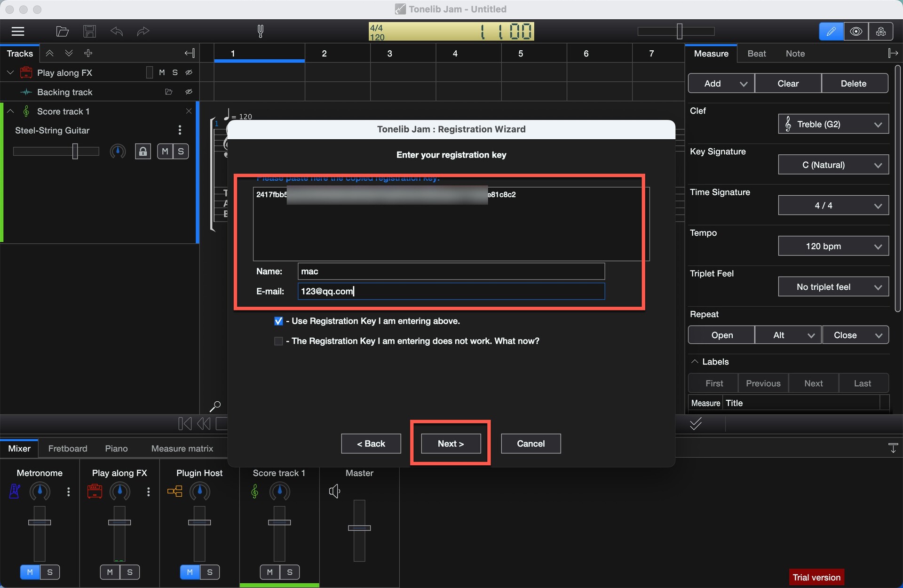This screenshot has width=903, height=588.
Task: Open the Repeat Alt dropdown
Action: 788,335
